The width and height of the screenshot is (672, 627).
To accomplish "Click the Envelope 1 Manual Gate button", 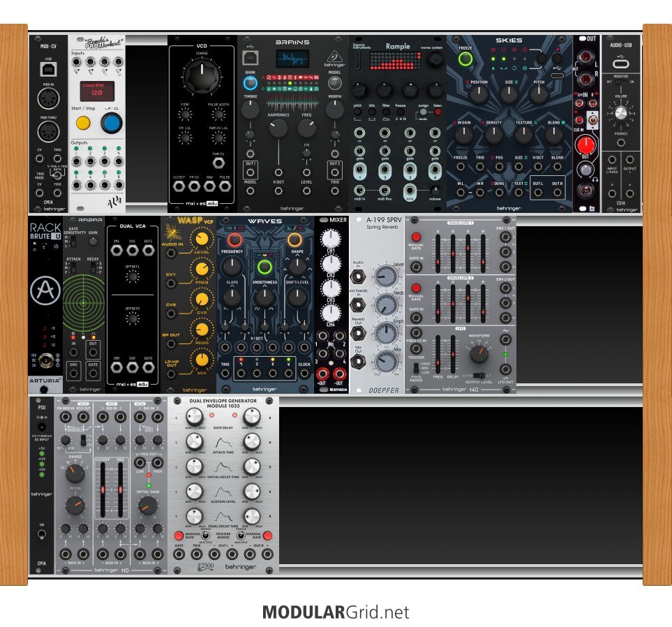I will click(416, 237).
